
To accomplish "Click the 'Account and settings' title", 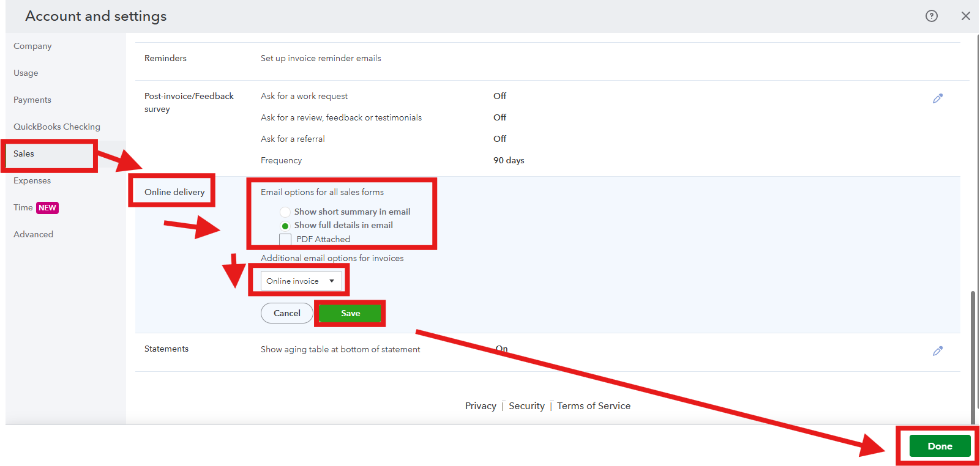I will click(x=96, y=16).
